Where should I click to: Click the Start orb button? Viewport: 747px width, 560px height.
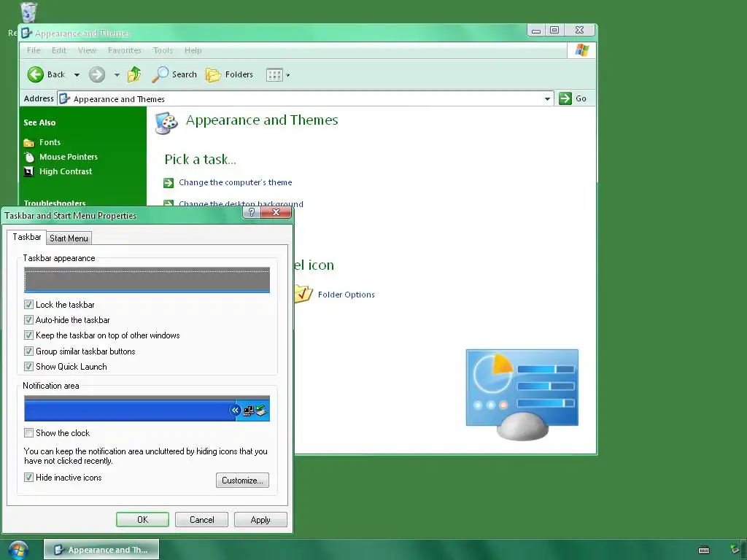18,550
